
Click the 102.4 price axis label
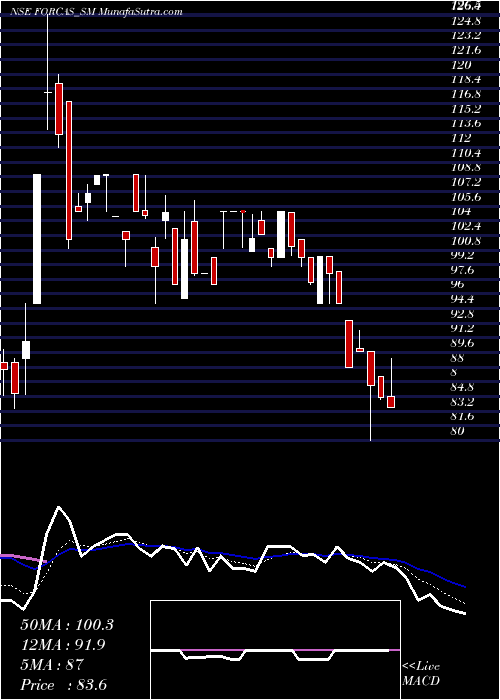tap(467, 226)
